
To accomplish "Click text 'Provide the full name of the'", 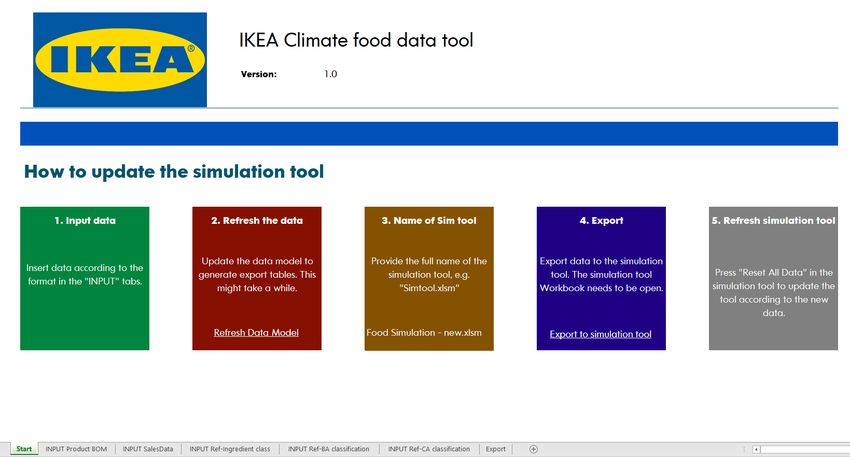I will click(429, 261).
